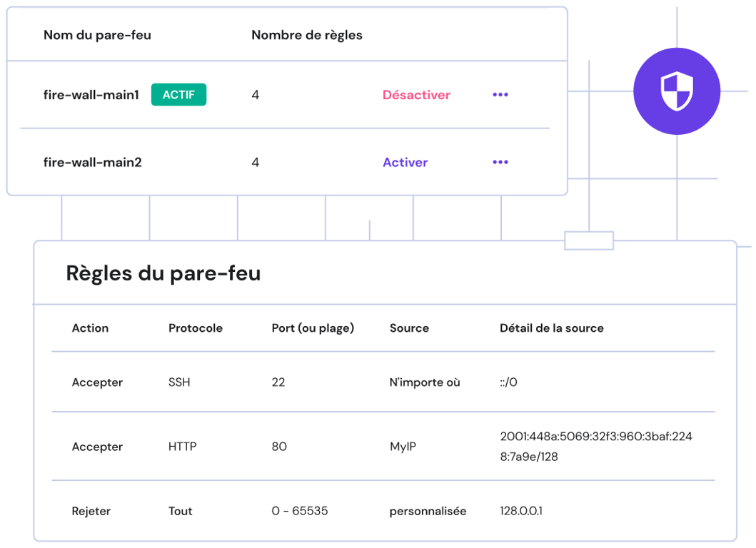
Task: Click the ::/0 source detail
Action: 509,382
